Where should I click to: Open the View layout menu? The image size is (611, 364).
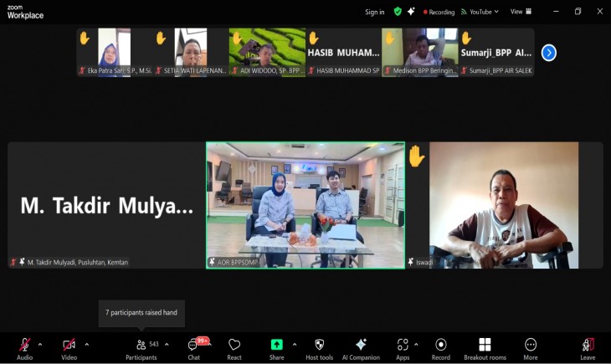coord(521,12)
